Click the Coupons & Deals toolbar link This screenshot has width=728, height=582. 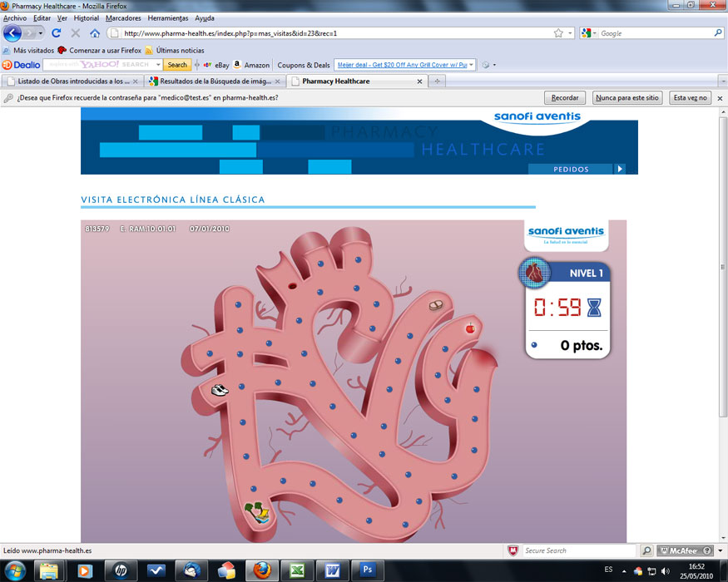(304, 65)
